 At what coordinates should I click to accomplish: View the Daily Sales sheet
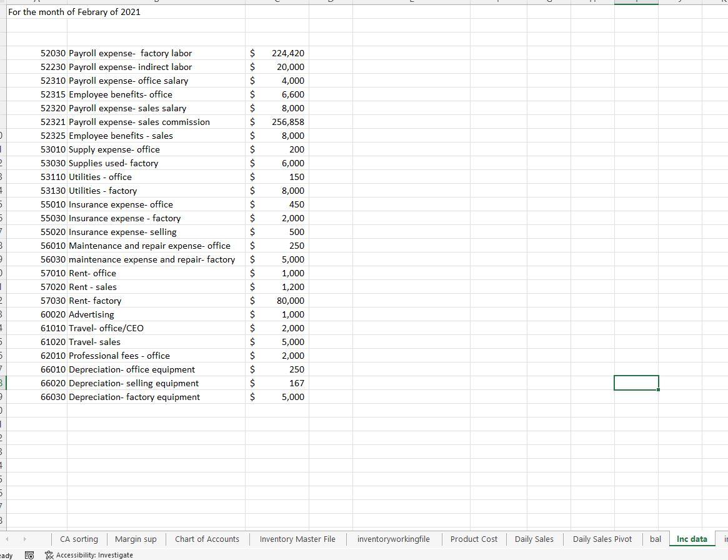534,539
